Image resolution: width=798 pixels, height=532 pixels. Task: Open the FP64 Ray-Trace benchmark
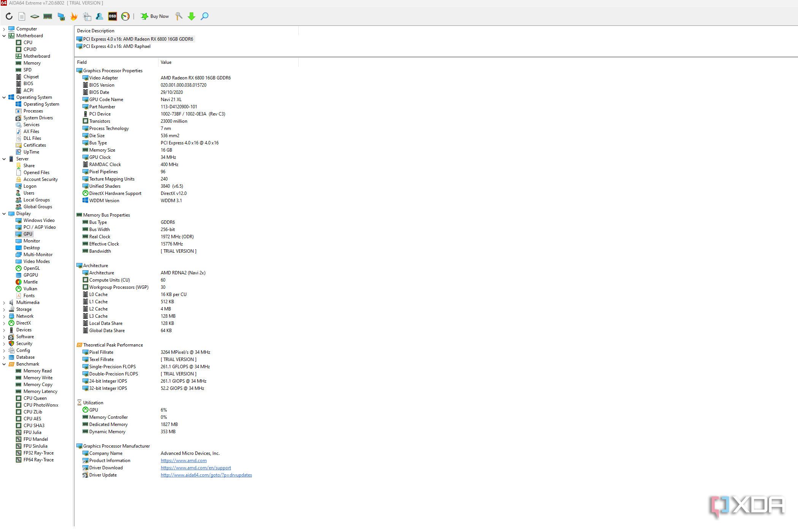coord(35,460)
